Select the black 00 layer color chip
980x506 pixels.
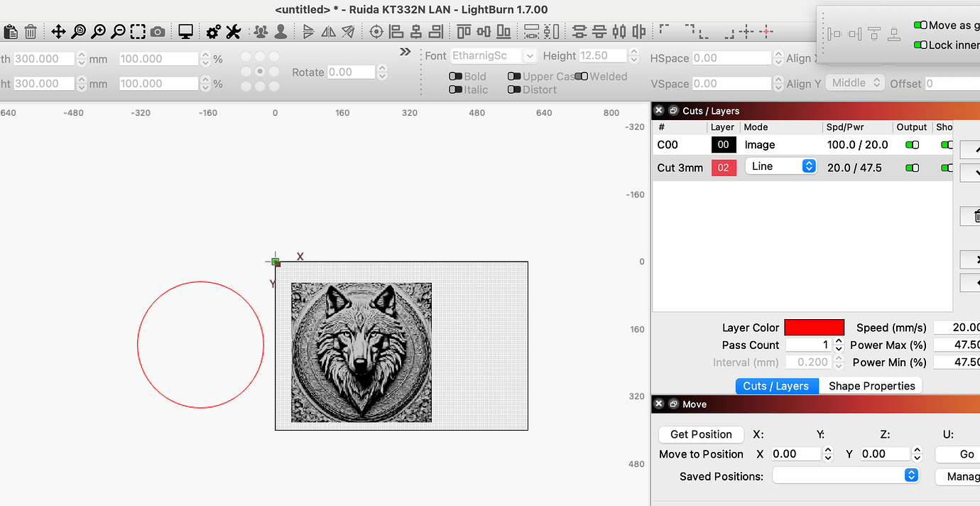(x=724, y=145)
